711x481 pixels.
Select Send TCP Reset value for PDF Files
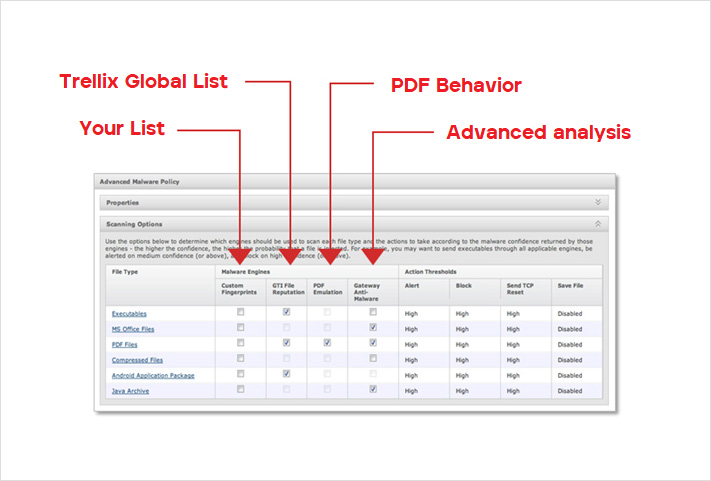coord(513,345)
